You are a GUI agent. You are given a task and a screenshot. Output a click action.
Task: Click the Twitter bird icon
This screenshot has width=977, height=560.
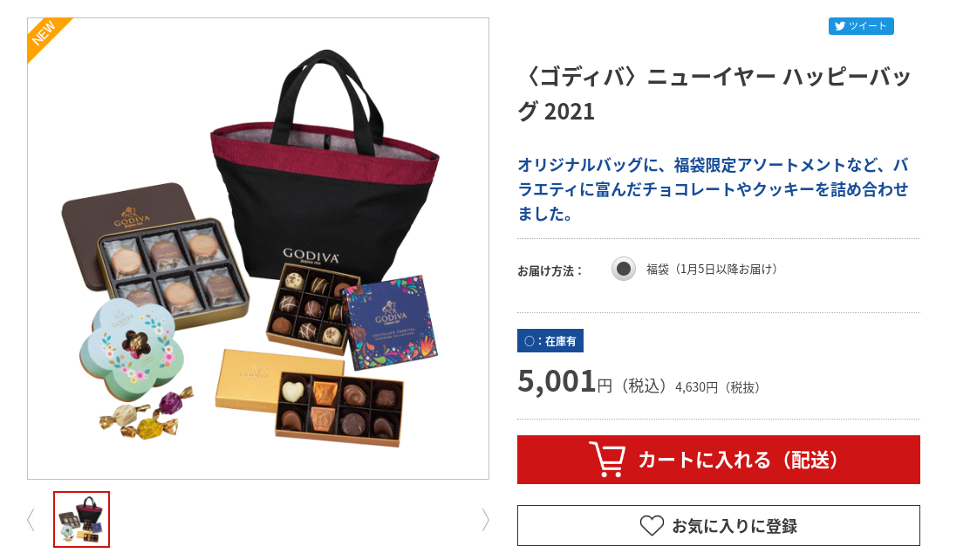pyautogui.click(x=840, y=26)
